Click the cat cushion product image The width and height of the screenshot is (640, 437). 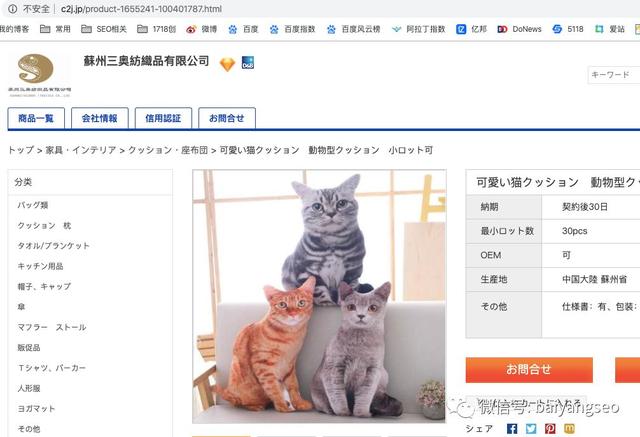click(319, 296)
